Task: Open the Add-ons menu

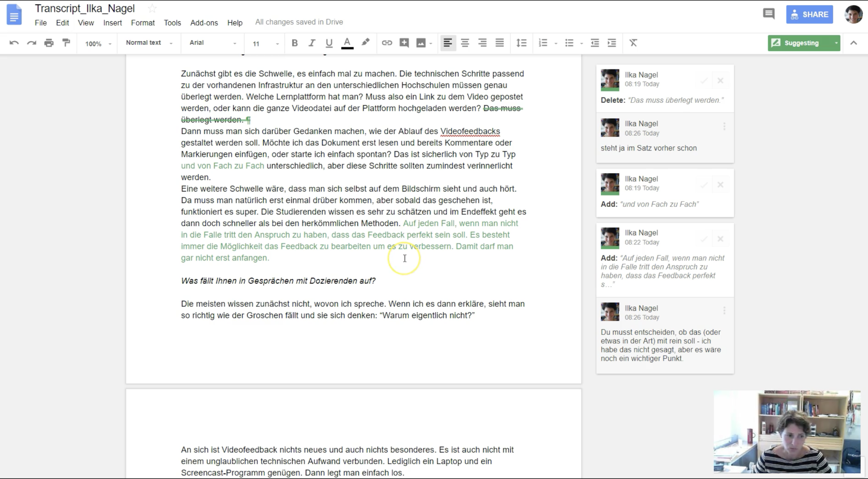Action: [204, 23]
